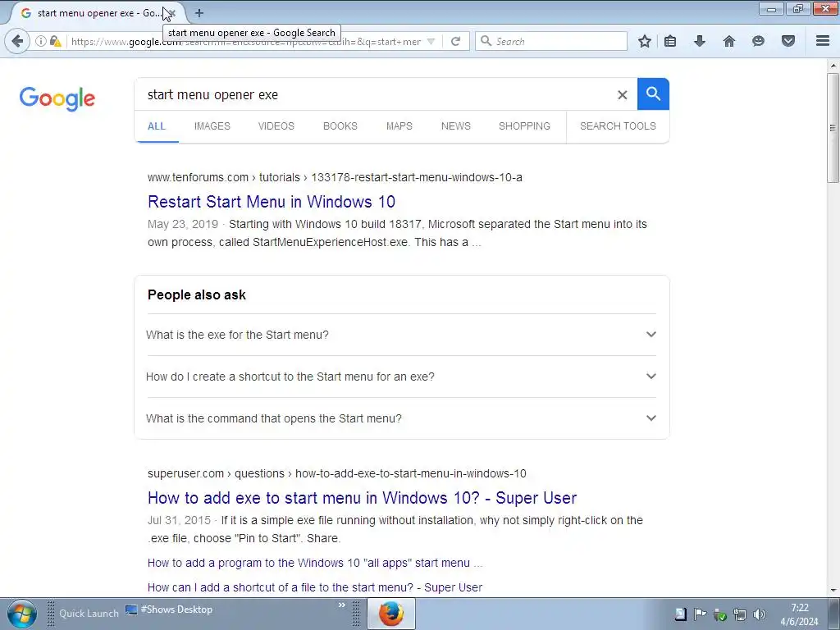Open Restart Start Menu in Windows 10 result

point(272,202)
